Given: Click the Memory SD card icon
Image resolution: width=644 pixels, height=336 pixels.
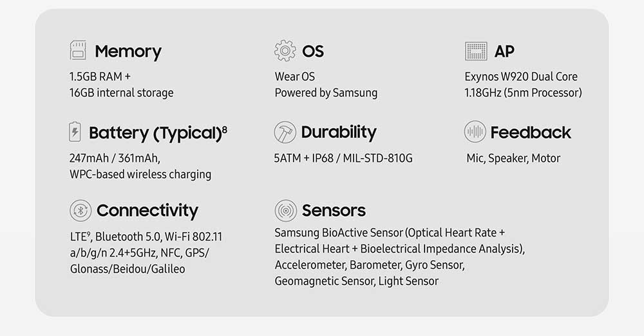Looking at the screenshot, I should click(x=78, y=50).
